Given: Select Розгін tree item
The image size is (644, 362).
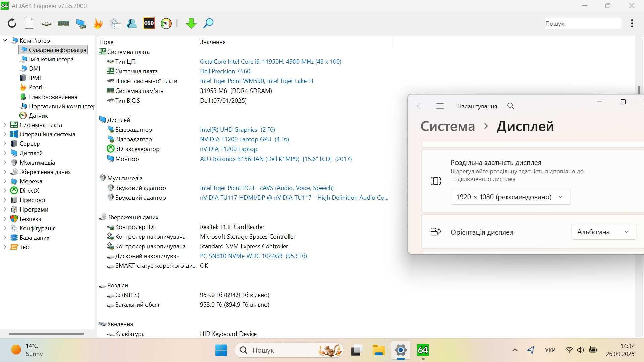Looking at the screenshot, I should coord(33,87).
